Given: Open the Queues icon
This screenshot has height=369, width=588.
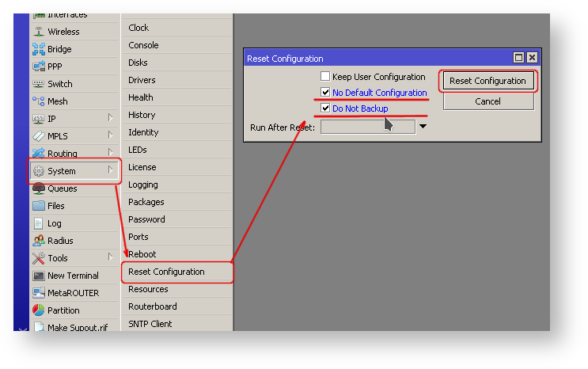Looking at the screenshot, I should click(x=39, y=188).
